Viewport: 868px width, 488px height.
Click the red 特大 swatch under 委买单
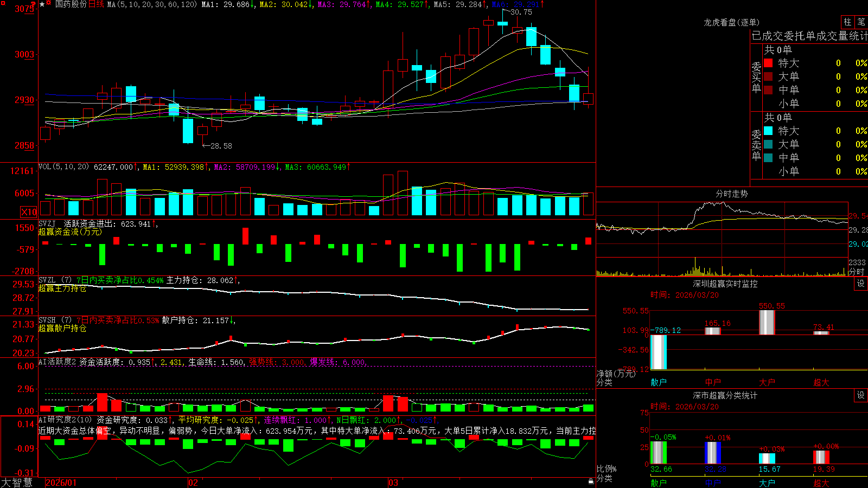tap(768, 63)
